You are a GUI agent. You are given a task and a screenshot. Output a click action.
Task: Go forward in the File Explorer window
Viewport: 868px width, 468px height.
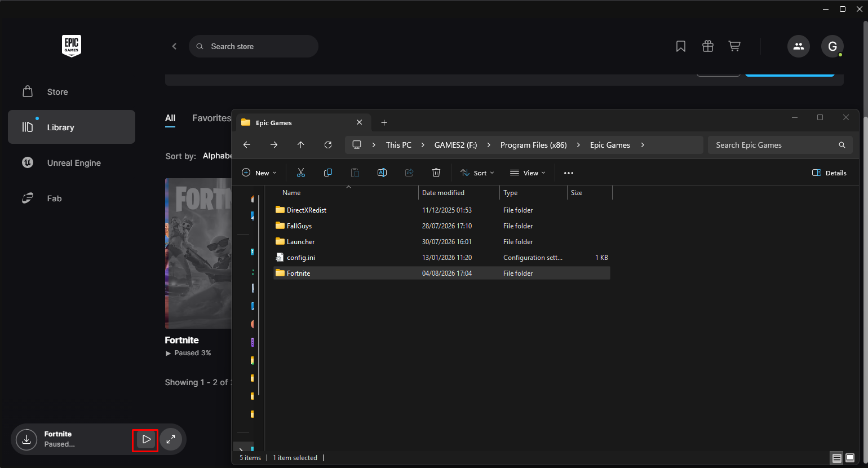coord(274,145)
